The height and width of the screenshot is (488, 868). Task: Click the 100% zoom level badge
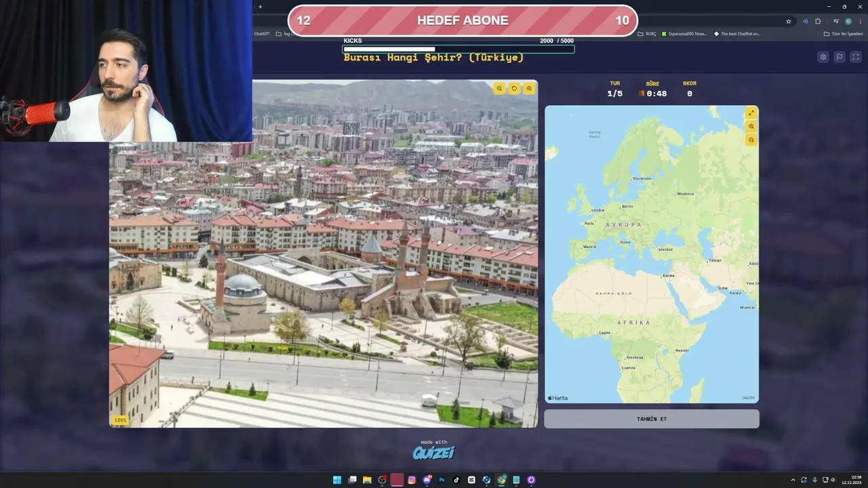click(x=120, y=420)
